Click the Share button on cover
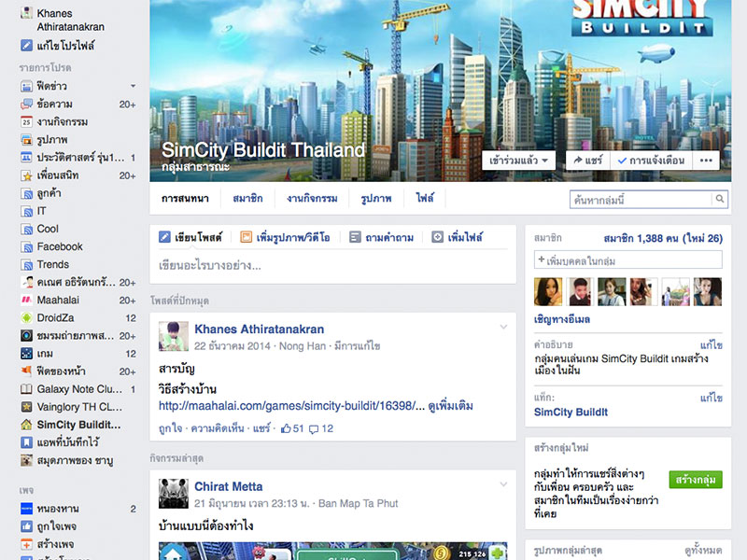The height and width of the screenshot is (560, 747). 588,161
